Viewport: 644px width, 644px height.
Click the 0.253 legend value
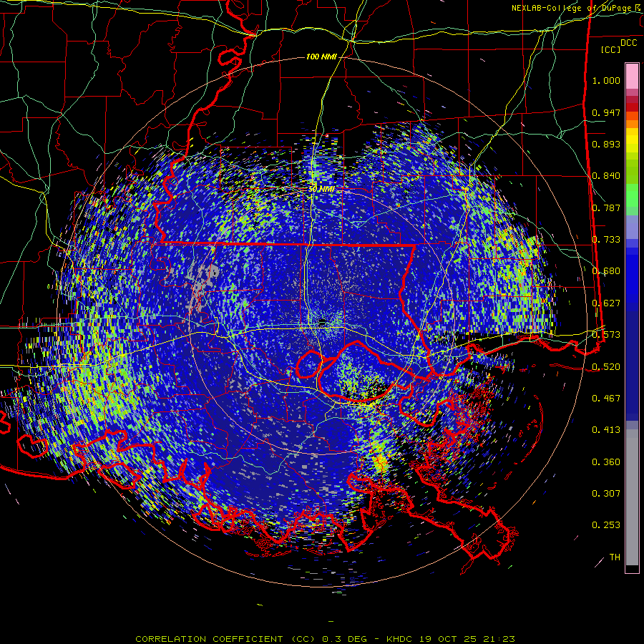pos(606,525)
